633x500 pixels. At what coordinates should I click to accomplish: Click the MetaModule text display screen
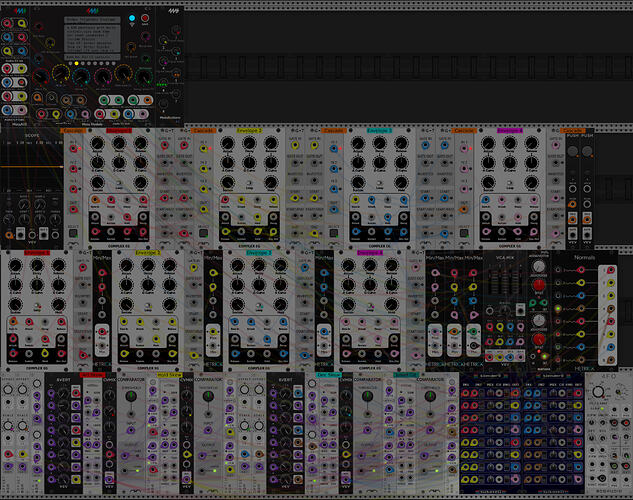tap(92, 39)
